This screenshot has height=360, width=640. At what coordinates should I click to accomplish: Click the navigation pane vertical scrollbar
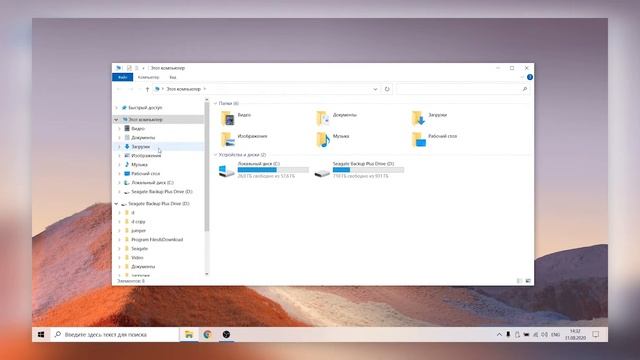point(207,167)
